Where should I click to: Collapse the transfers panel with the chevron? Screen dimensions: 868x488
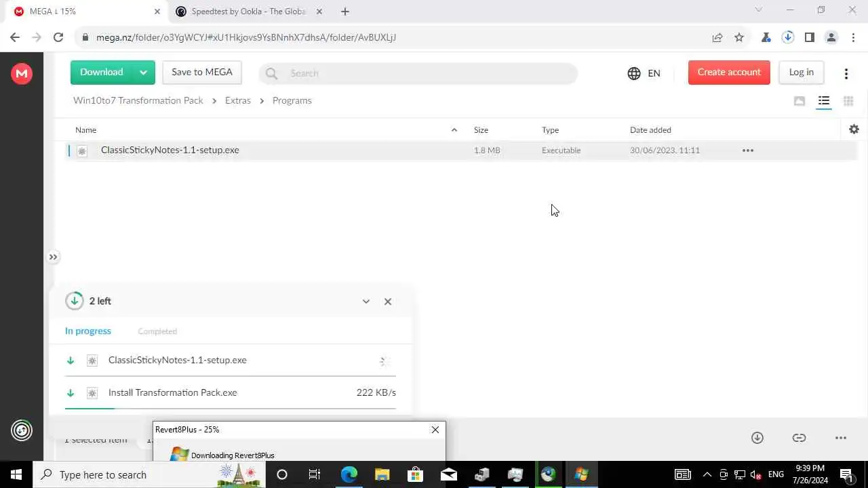point(366,302)
